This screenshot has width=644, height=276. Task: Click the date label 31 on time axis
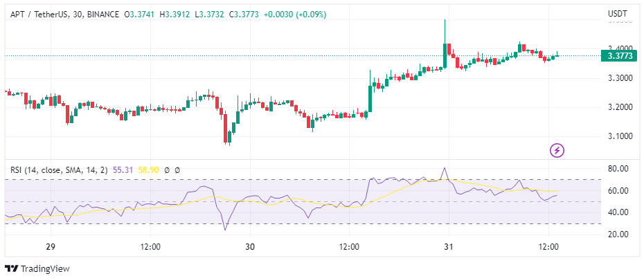coord(449,247)
